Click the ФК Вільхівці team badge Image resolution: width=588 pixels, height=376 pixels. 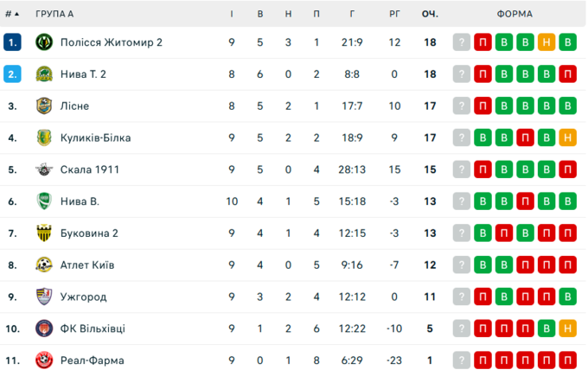click(44, 328)
